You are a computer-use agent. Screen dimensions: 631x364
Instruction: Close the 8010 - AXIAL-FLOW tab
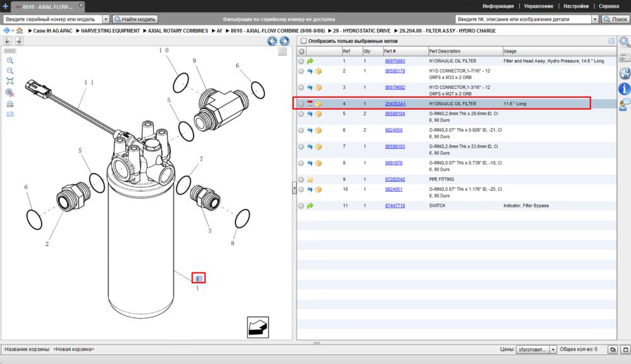coord(81,5)
